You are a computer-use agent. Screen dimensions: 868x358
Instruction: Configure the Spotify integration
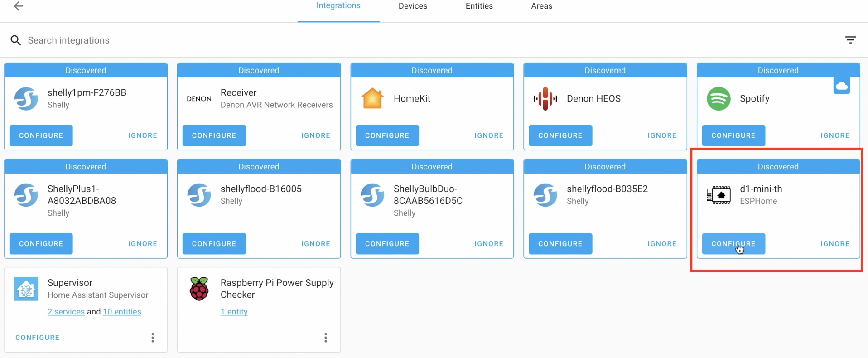[x=733, y=135]
